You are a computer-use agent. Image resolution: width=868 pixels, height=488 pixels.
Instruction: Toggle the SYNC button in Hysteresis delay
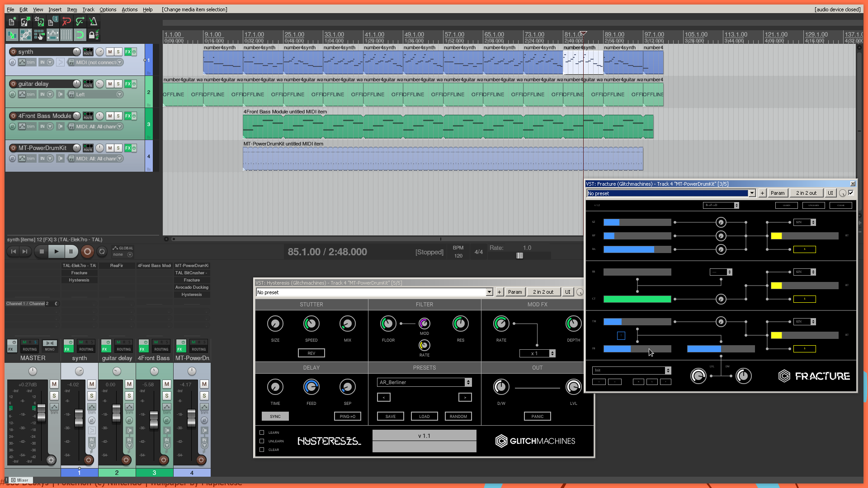(x=275, y=417)
